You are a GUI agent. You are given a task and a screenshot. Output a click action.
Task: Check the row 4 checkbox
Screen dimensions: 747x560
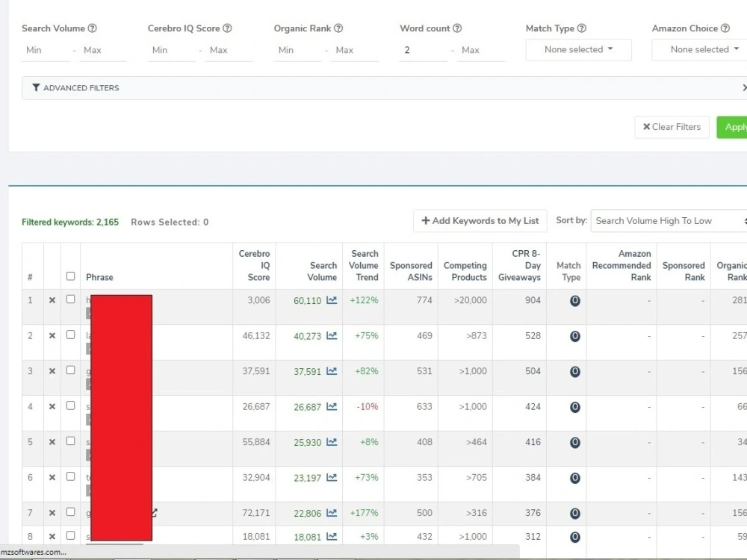[x=70, y=405]
